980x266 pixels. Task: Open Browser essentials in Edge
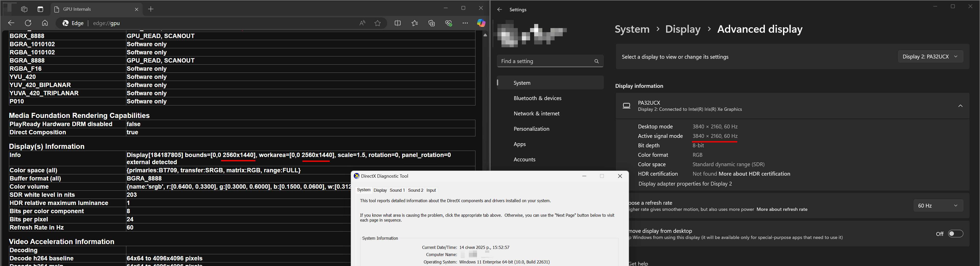coord(449,23)
